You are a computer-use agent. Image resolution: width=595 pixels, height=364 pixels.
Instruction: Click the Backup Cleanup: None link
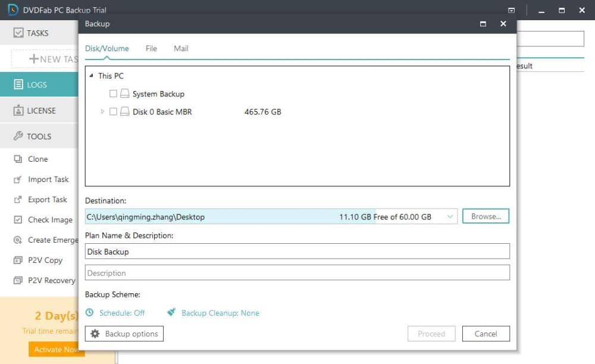(221, 313)
